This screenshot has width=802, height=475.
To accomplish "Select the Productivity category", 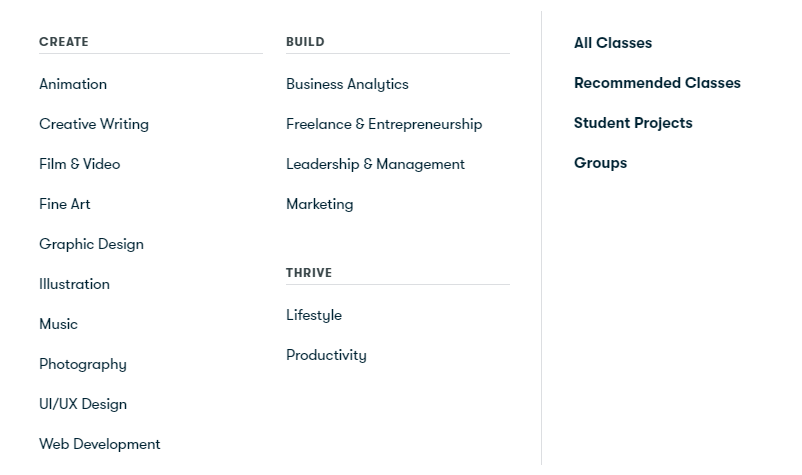I will pos(326,355).
